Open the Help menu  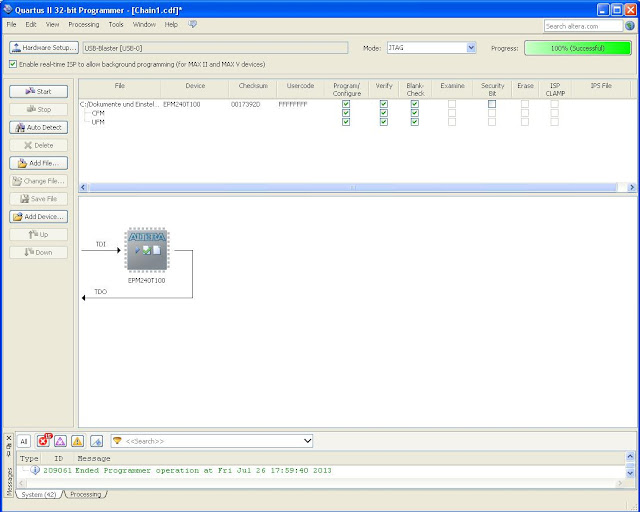point(171,24)
